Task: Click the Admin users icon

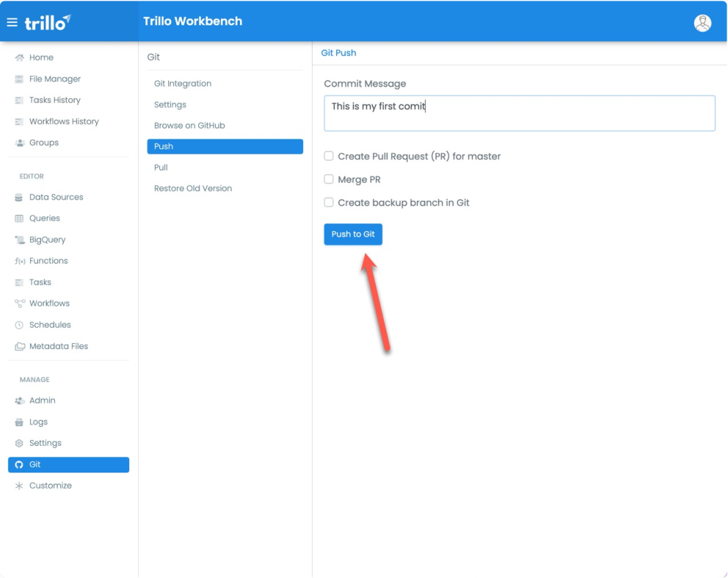Action: point(20,400)
